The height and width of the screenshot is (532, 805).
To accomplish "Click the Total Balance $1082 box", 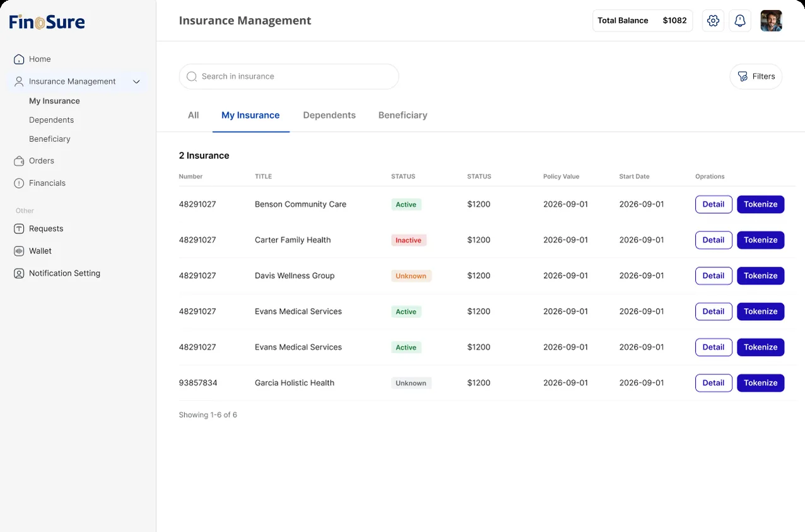I will click(642, 21).
